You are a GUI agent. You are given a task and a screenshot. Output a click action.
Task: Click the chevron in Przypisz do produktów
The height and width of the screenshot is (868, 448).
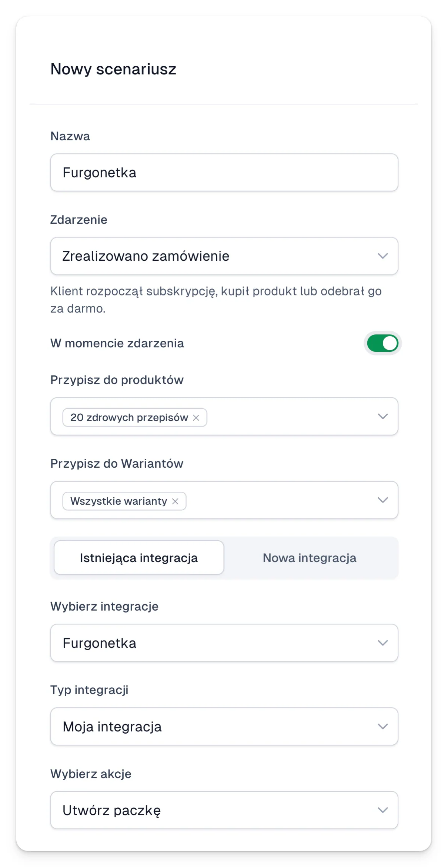point(382,416)
